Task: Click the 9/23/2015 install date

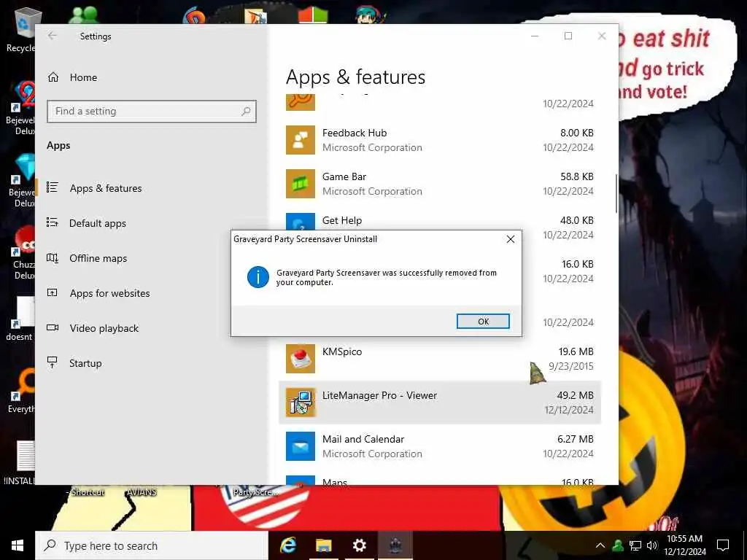Action: point(570,366)
